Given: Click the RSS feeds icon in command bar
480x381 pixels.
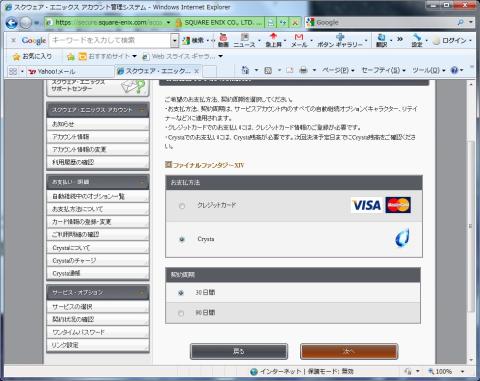Looking at the screenshot, I should pos(268,70).
